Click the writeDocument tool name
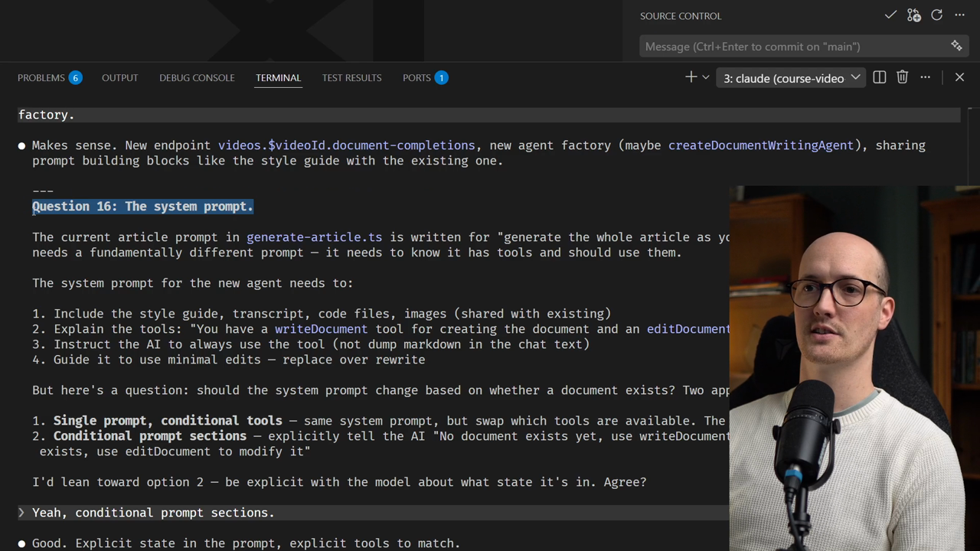The height and width of the screenshot is (551, 980). (321, 329)
